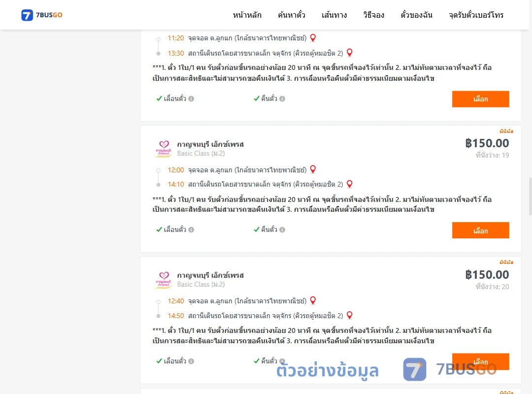Click info icon beside เลื่อนตั๋ว on 11:20 trip
This screenshot has height=394, width=532.
191,99
